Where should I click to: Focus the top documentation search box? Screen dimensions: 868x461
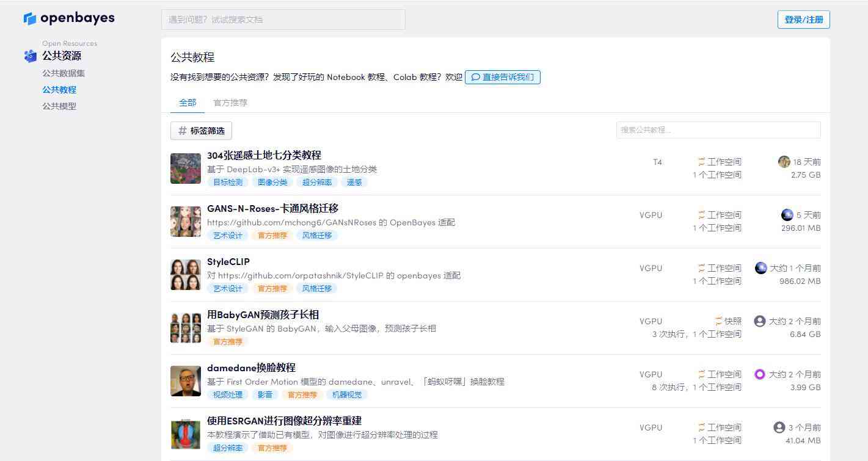[x=283, y=20]
